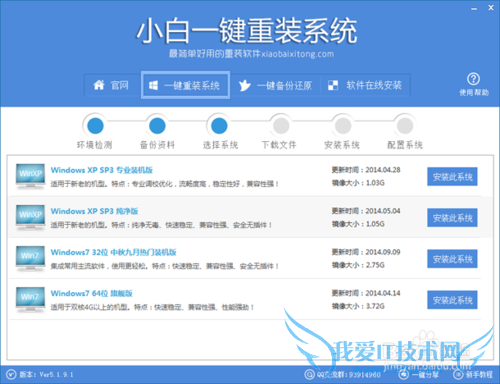
Task: Install the Windows7 32位 system
Action: point(452,259)
